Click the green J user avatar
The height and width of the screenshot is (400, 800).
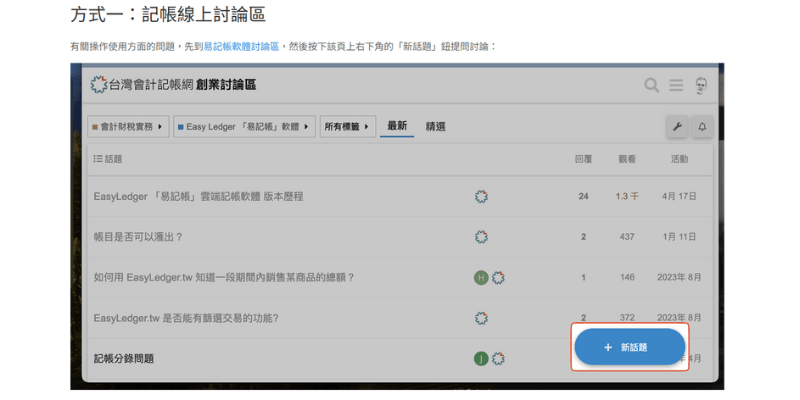[481, 358]
